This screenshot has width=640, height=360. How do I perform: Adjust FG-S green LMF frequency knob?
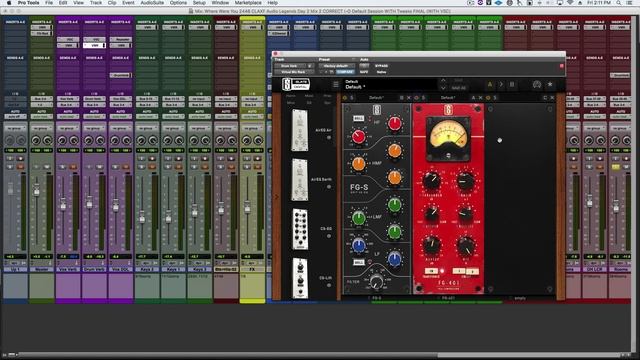(358, 218)
